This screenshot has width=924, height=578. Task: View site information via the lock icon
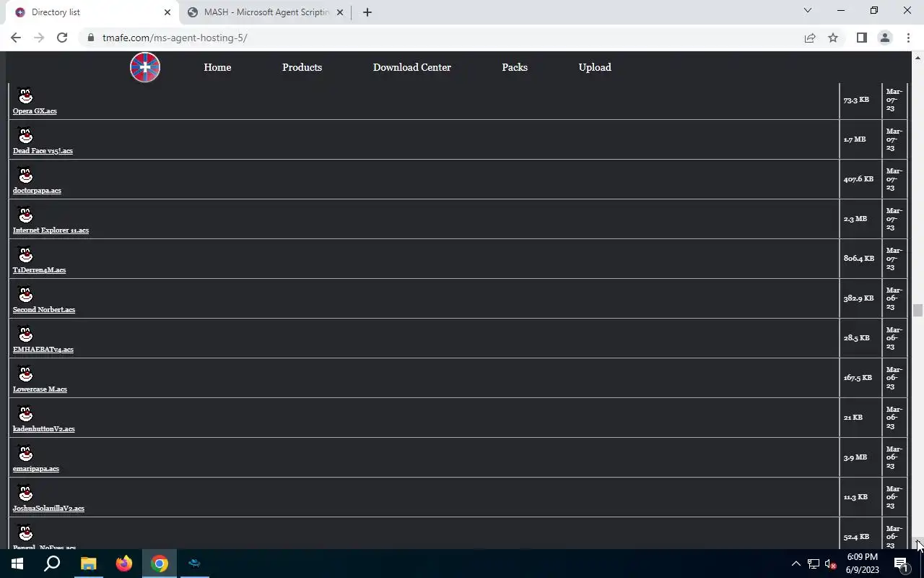[x=90, y=38]
